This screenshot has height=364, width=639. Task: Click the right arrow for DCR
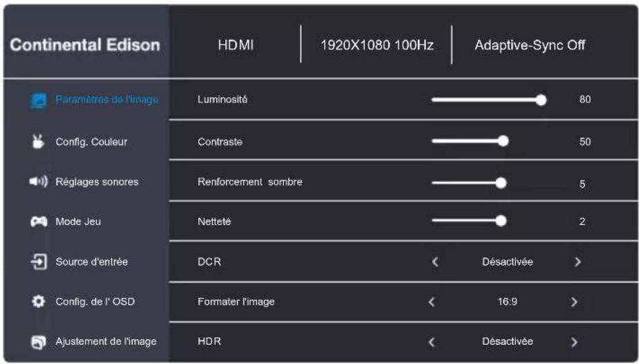[x=578, y=262]
